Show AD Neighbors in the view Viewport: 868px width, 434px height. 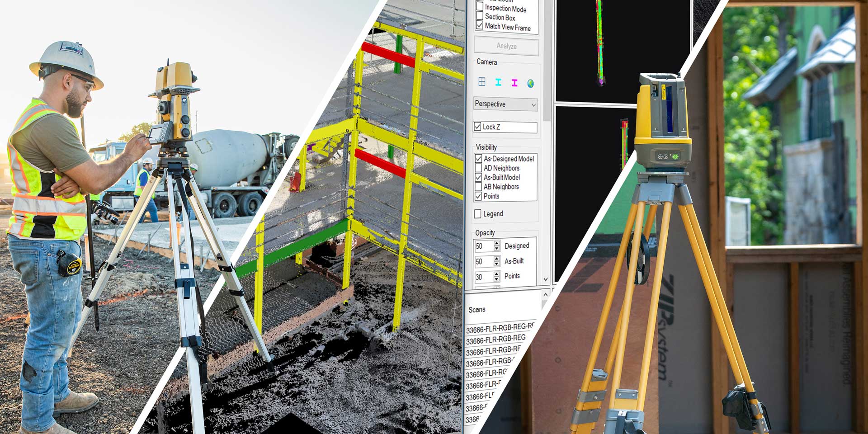coord(478,168)
